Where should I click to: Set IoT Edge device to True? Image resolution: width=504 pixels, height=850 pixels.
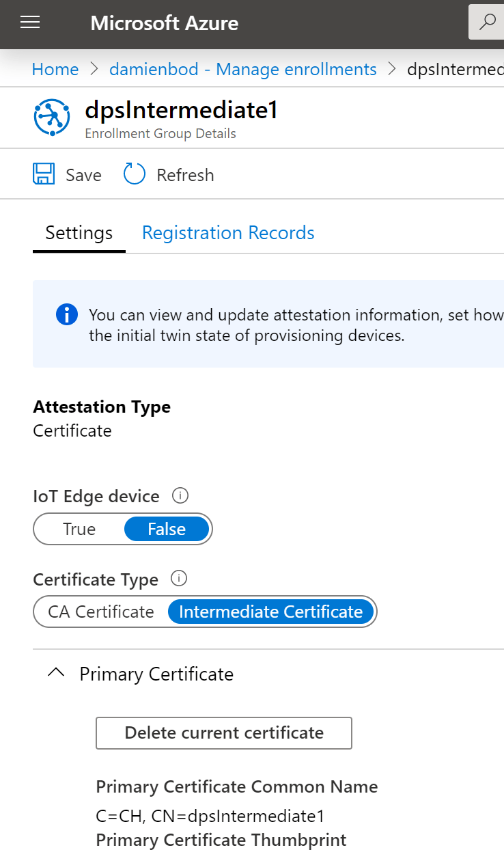click(79, 529)
